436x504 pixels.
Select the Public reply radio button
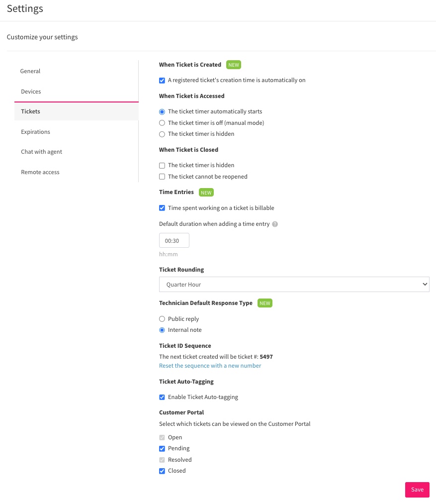click(x=162, y=319)
